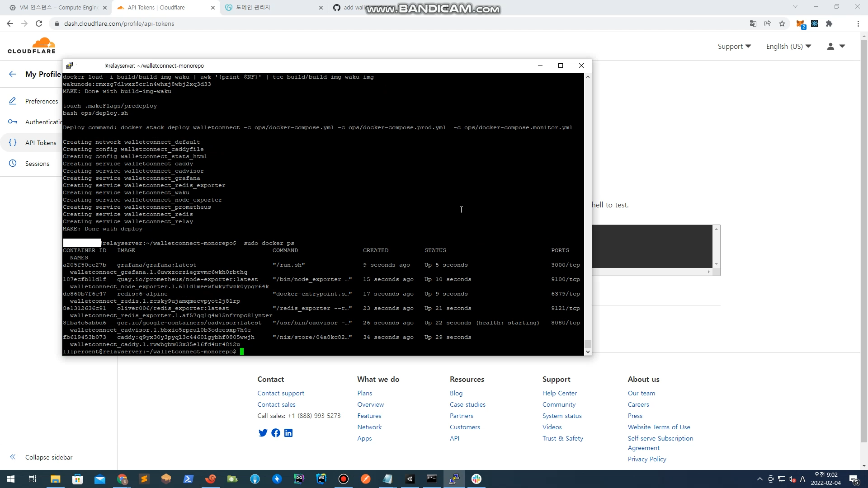Image resolution: width=868 pixels, height=488 pixels.
Task: Open Sessions in the profile sidebar
Action: pos(37,164)
